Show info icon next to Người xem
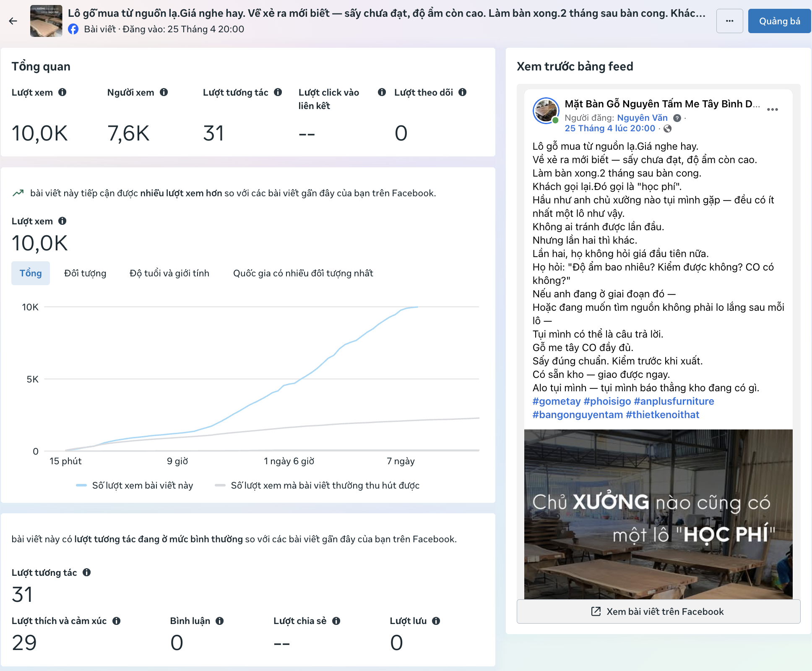This screenshot has width=812, height=671. [x=164, y=92]
